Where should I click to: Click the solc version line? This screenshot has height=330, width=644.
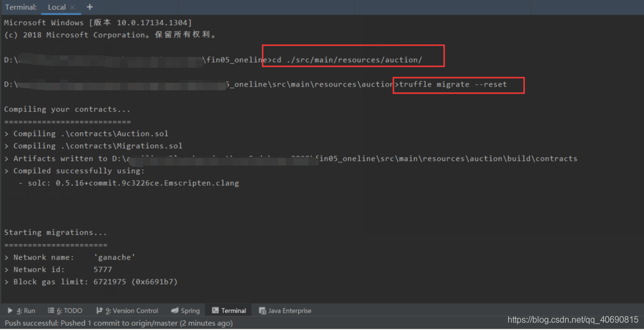128,183
